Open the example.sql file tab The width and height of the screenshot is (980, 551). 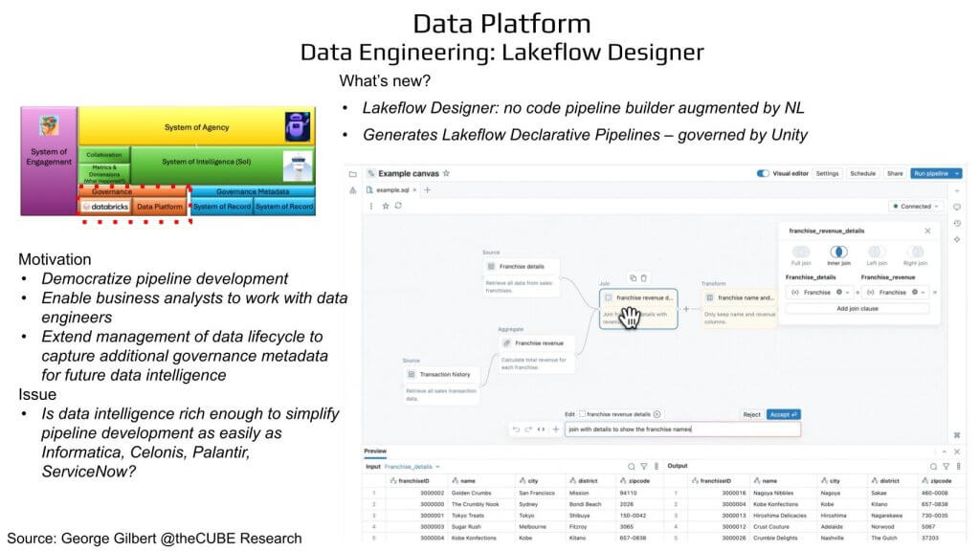391,190
